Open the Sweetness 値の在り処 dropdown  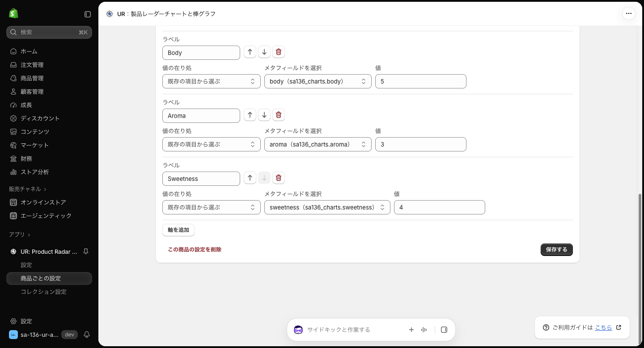click(212, 207)
